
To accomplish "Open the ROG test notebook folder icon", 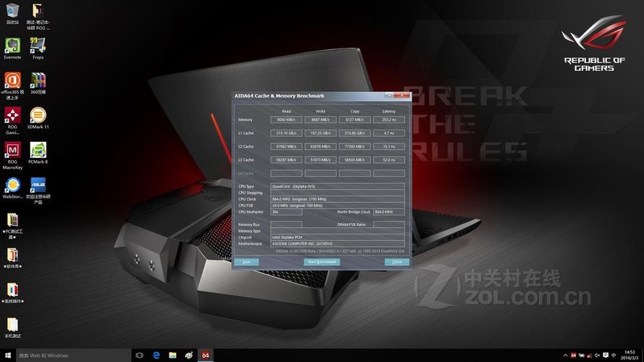I will click(x=38, y=17).
